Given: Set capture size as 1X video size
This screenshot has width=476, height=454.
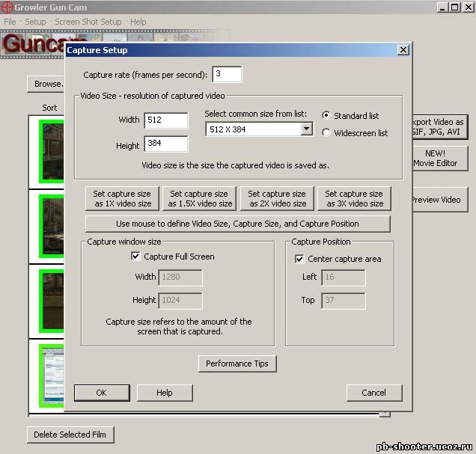Looking at the screenshot, I should (x=122, y=198).
